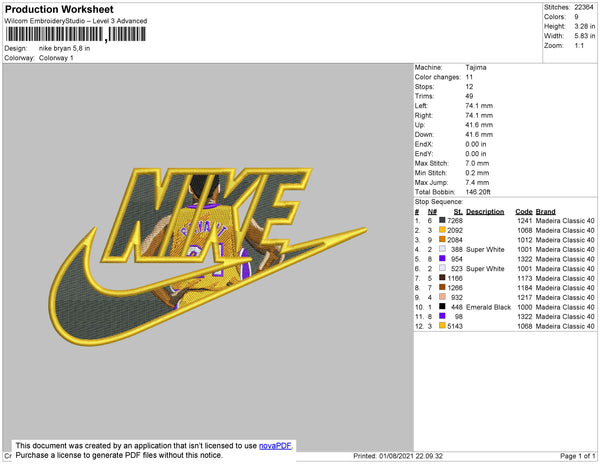The image size is (600, 464).
Task: Select the Zoom value '1:1'
Action: click(x=579, y=46)
